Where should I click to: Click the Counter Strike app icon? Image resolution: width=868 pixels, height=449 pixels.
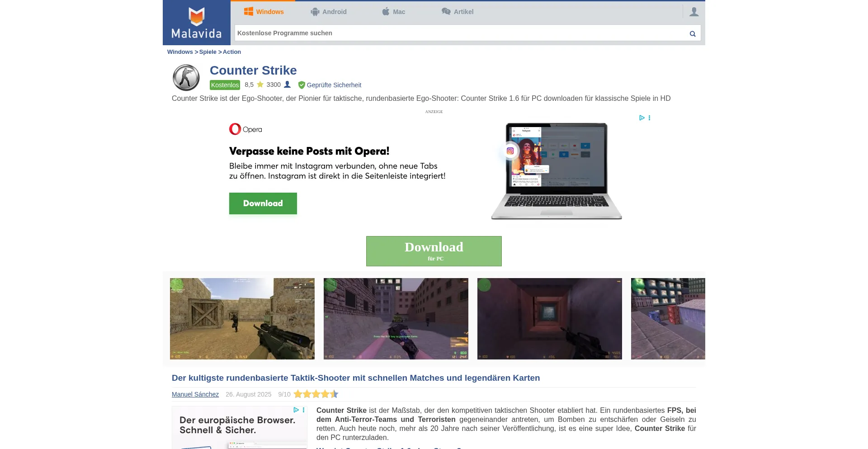186,78
